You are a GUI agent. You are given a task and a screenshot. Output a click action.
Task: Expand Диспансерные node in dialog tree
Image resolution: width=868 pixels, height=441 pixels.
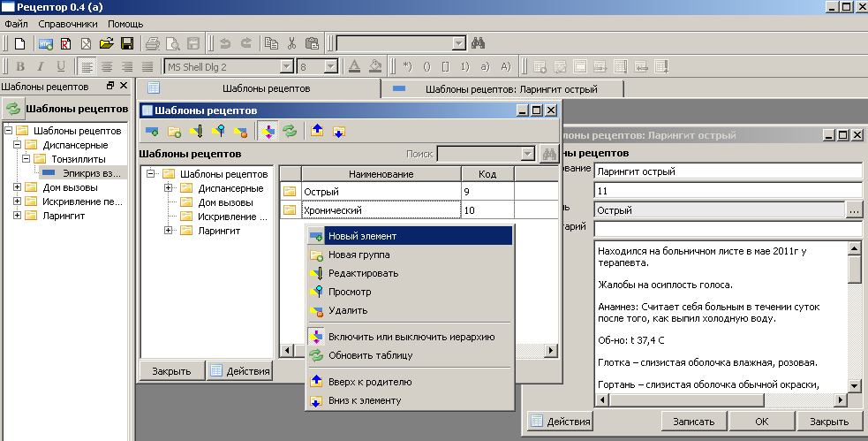coord(168,188)
